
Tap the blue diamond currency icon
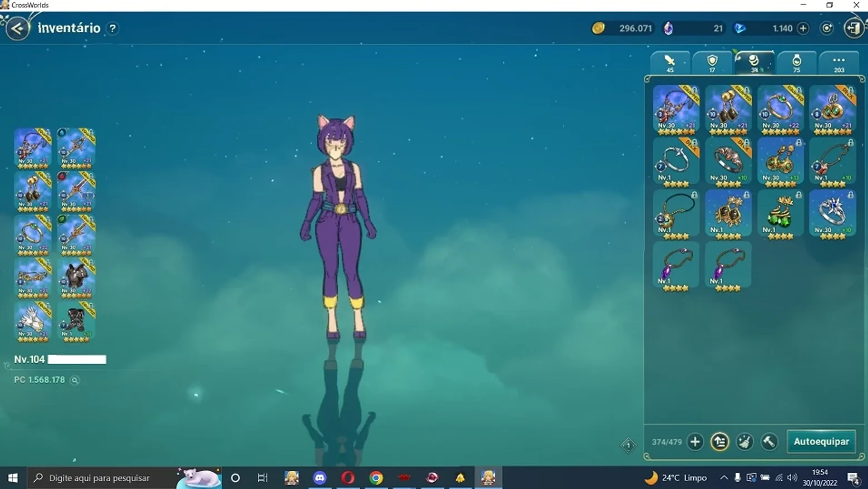click(740, 28)
